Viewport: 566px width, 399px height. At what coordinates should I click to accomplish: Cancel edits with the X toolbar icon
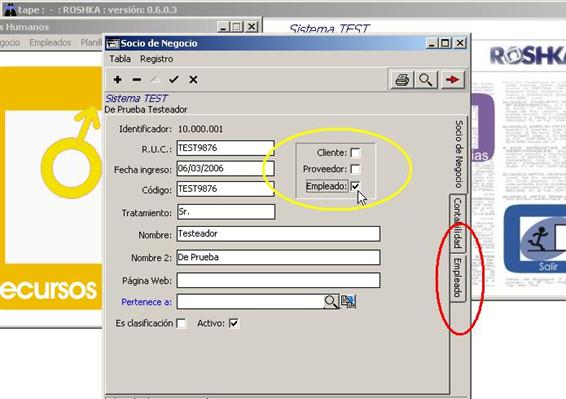click(x=193, y=79)
